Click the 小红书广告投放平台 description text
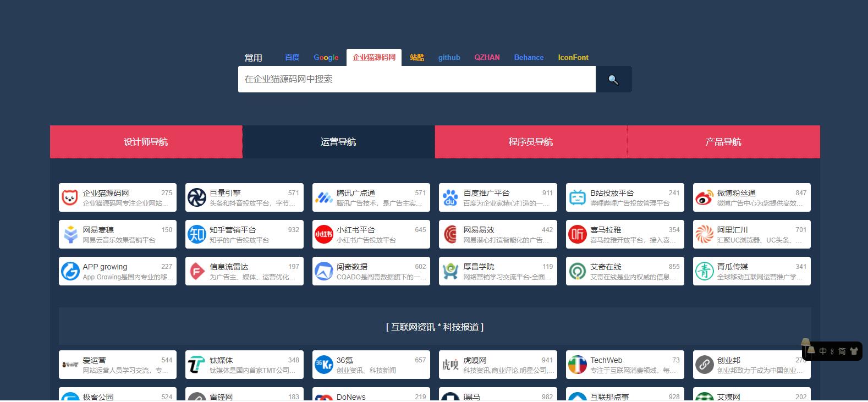 coord(366,240)
